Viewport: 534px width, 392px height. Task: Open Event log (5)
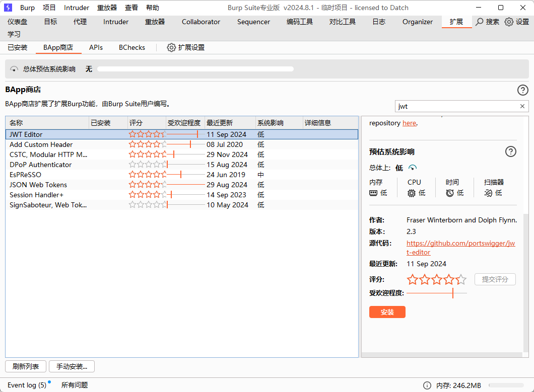point(27,385)
